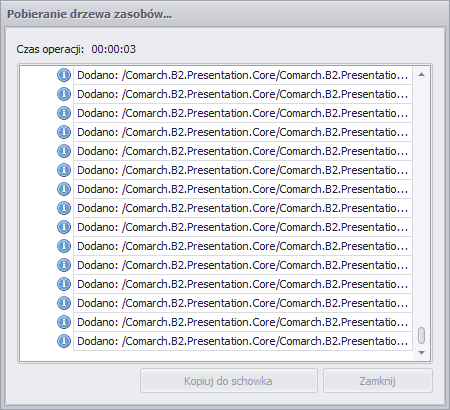
Task: Click the info icon in the tenth log row
Action: point(64,246)
